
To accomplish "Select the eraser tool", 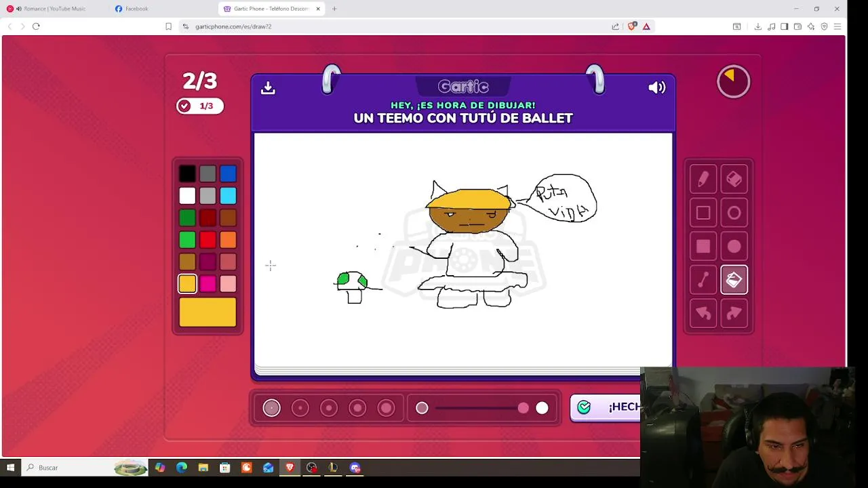I will (x=734, y=180).
